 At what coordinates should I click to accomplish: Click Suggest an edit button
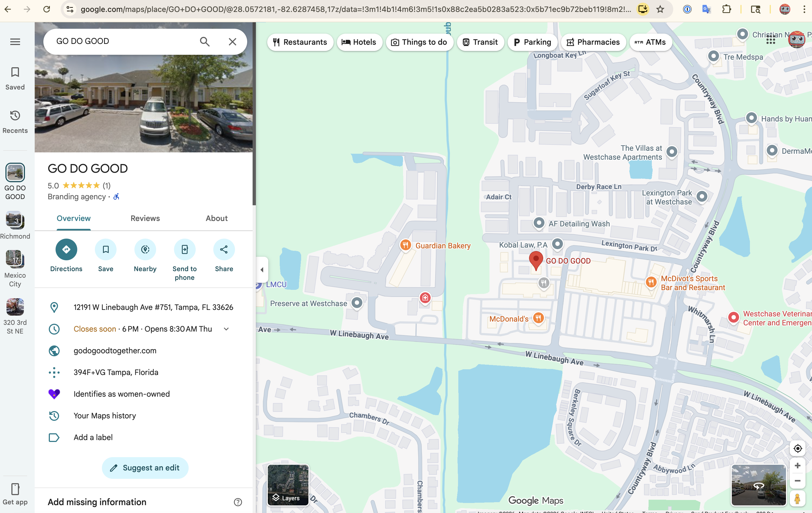[145, 468]
